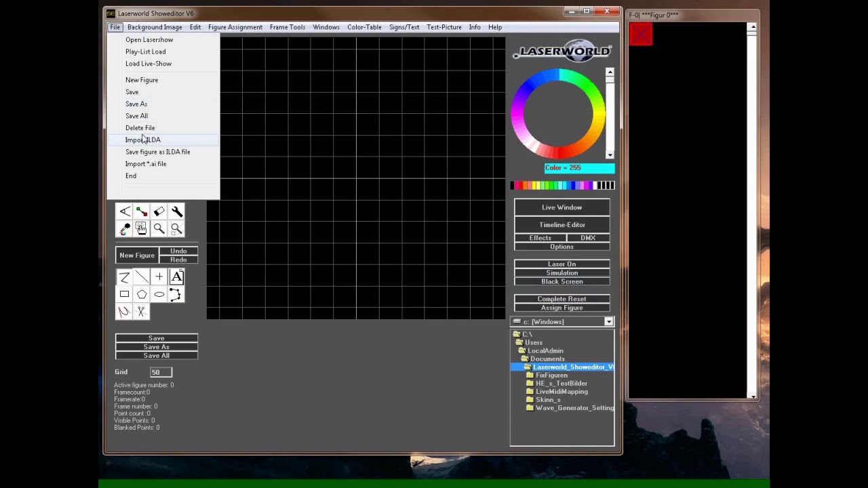Click the Laserworld logo
This screenshot has height=488, width=868.
pos(562,52)
